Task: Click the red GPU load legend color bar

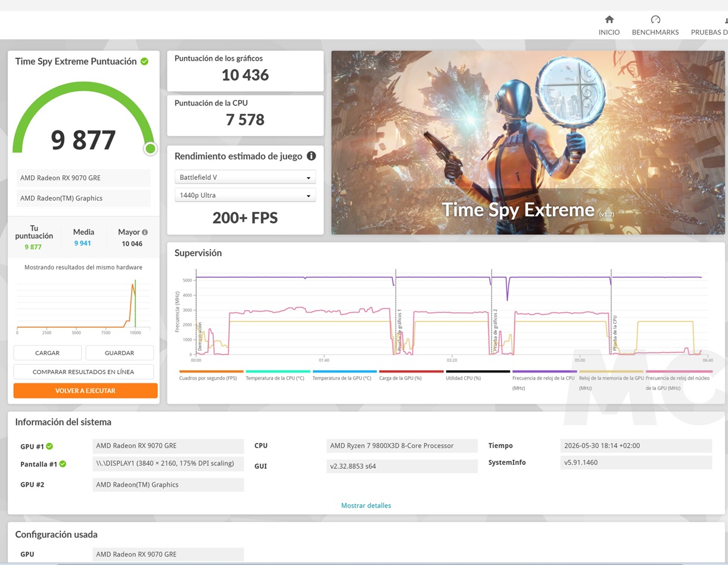Action: click(x=411, y=371)
